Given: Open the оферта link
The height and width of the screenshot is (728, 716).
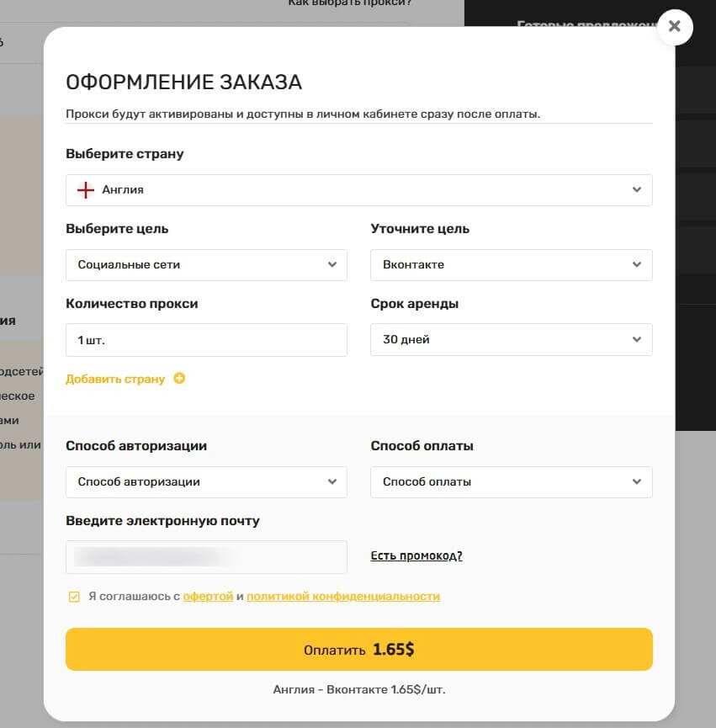Looking at the screenshot, I should [208, 596].
